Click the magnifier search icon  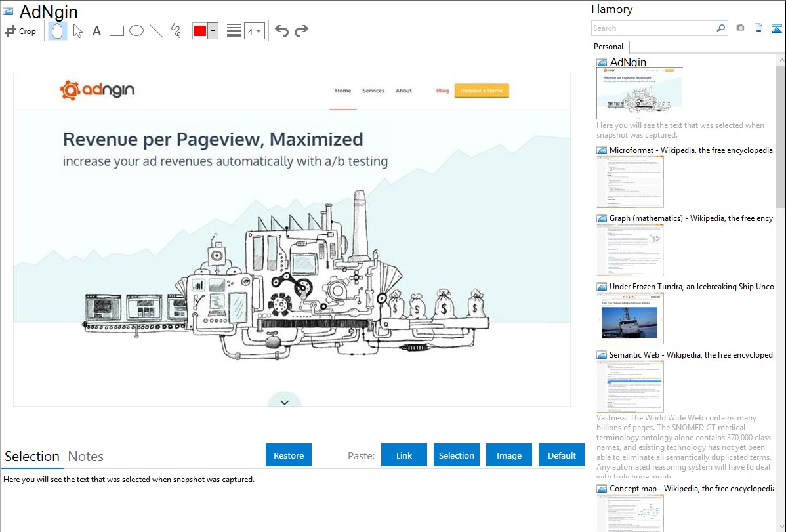tap(720, 28)
